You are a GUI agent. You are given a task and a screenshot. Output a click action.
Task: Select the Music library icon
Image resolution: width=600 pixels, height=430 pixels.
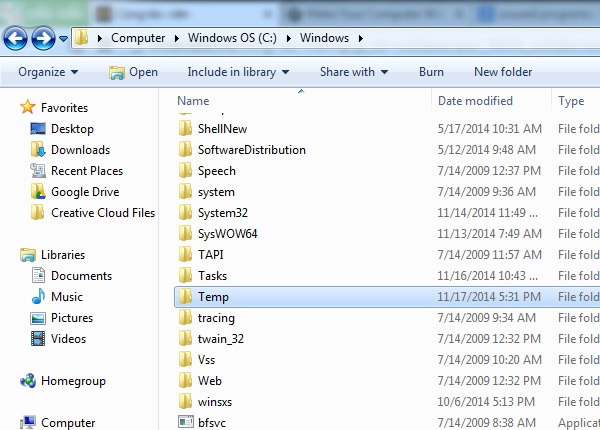(38, 297)
